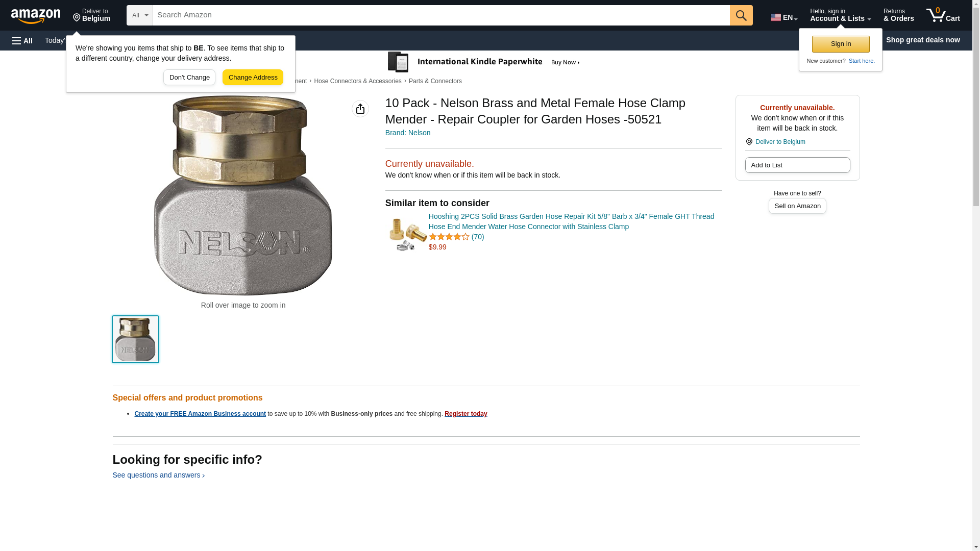The image size is (980, 551).
Task: Click the yellow Sign in button
Action: point(841,44)
